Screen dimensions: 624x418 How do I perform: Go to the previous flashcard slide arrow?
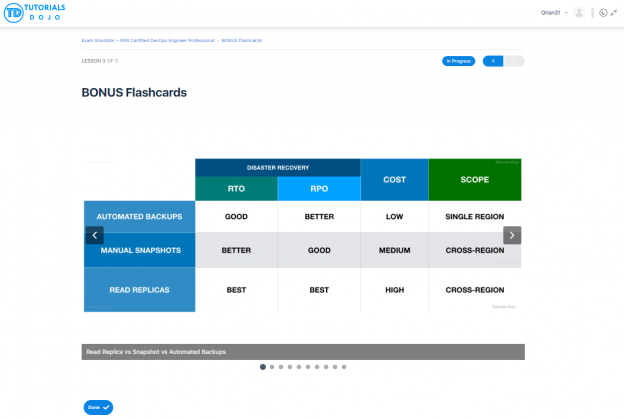pos(95,235)
